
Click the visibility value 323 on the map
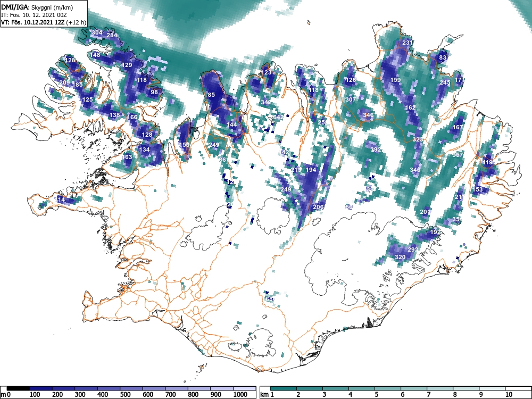tap(418, 139)
